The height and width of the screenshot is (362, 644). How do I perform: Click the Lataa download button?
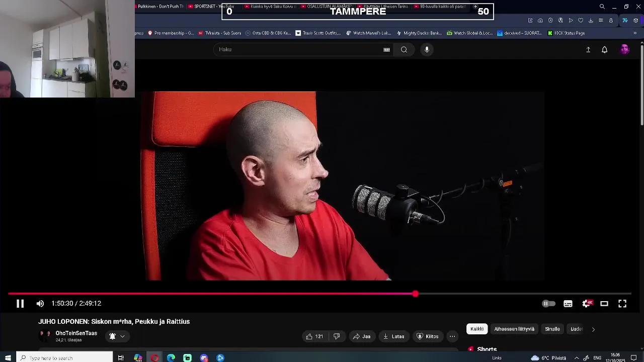click(393, 336)
